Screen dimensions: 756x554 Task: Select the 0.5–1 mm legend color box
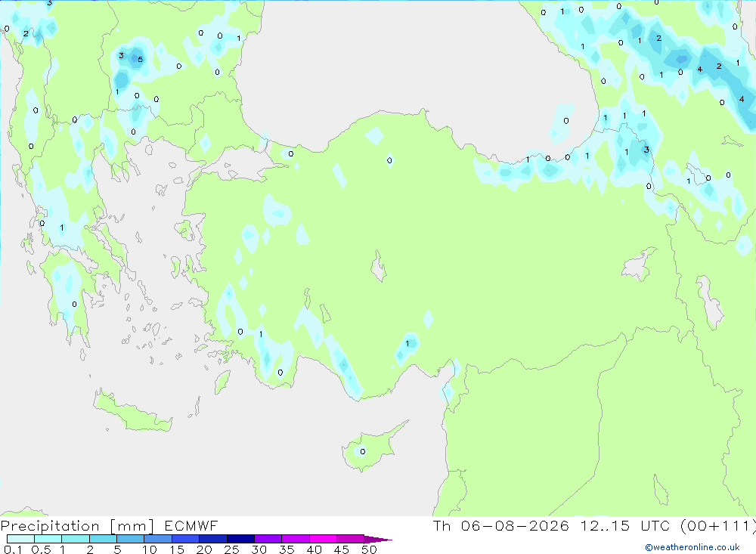click(x=48, y=539)
